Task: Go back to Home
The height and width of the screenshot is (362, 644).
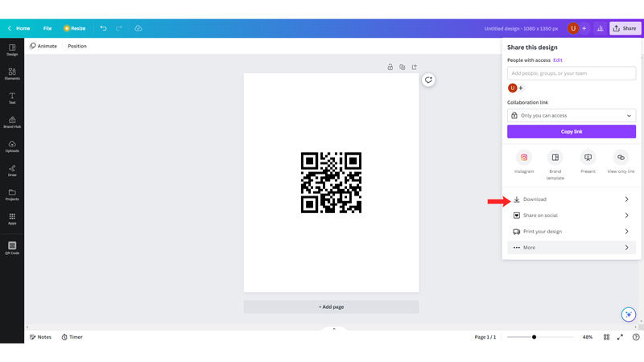Action: pos(19,28)
